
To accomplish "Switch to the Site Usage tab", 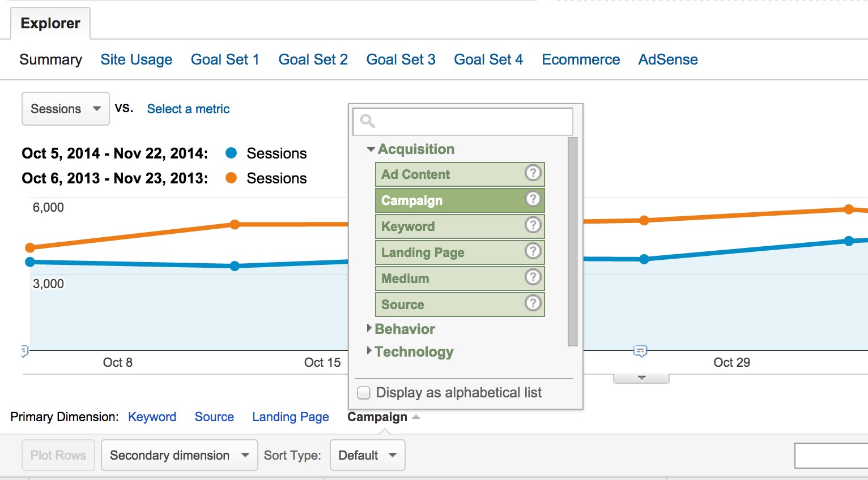I will click(x=136, y=59).
